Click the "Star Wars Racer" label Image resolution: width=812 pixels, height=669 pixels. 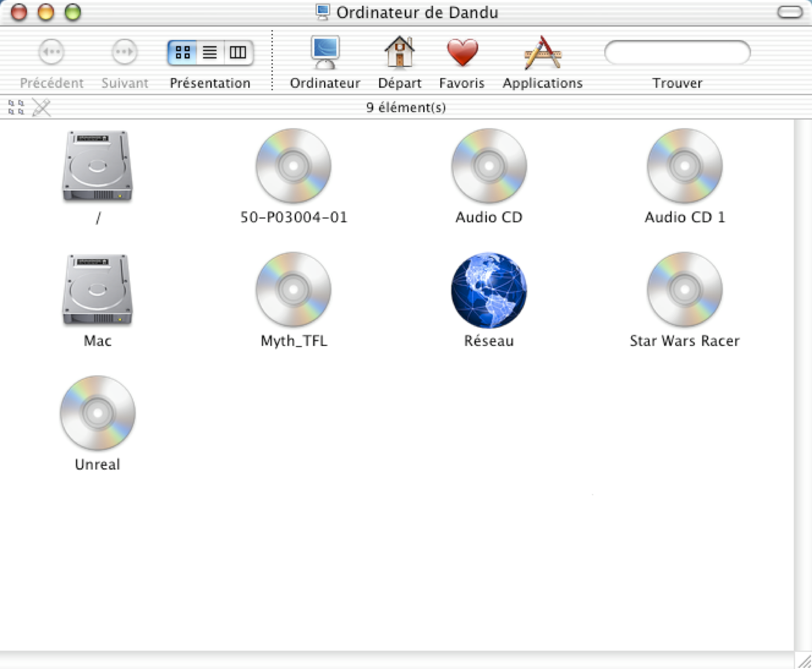[x=685, y=341]
